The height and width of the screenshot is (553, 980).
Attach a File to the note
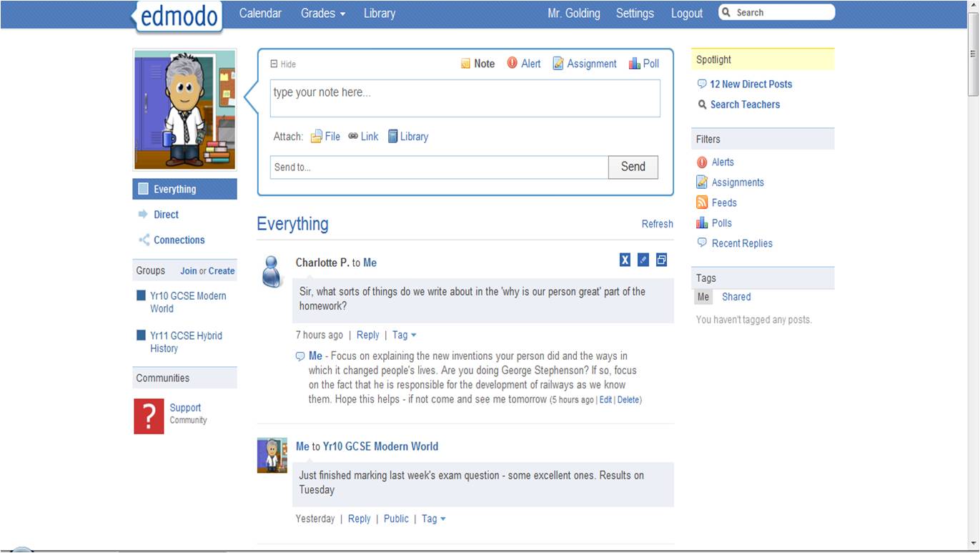325,136
